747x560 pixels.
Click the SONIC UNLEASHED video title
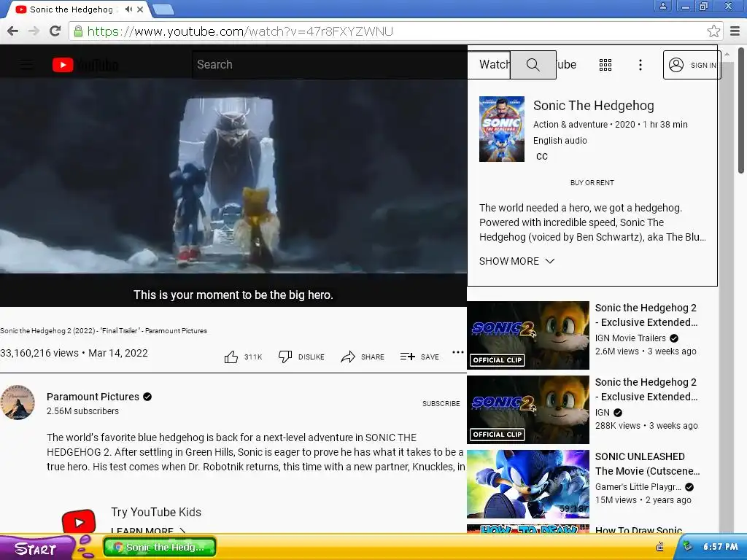click(648, 464)
